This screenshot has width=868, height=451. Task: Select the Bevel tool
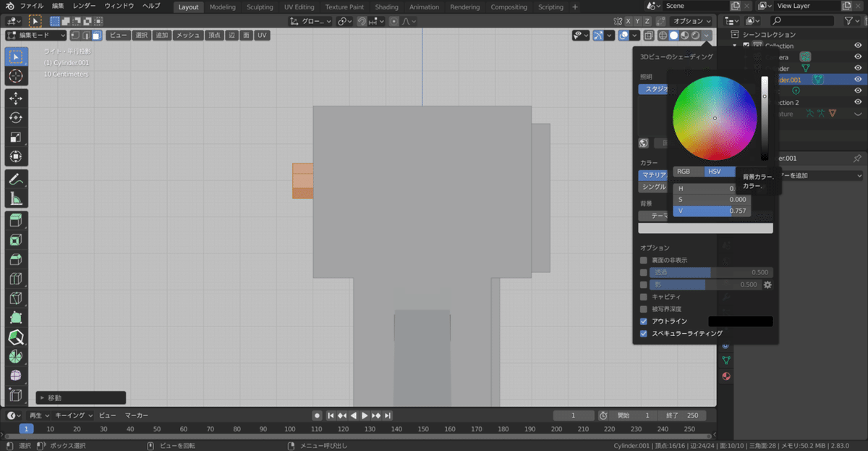click(x=16, y=259)
